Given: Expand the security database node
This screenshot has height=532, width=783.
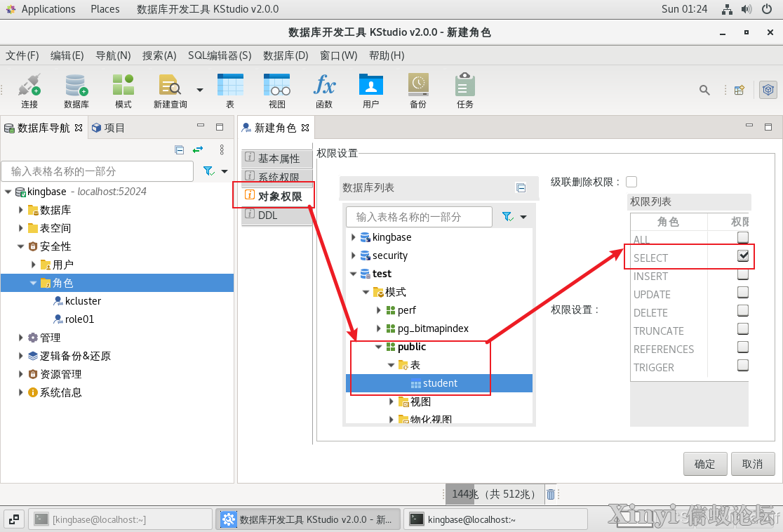Looking at the screenshot, I should tap(353, 255).
